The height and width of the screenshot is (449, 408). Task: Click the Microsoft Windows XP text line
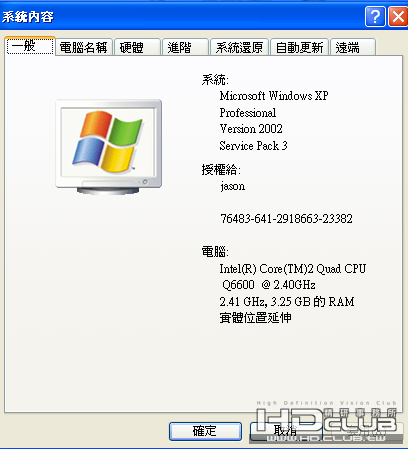pyautogui.click(x=274, y=96)
